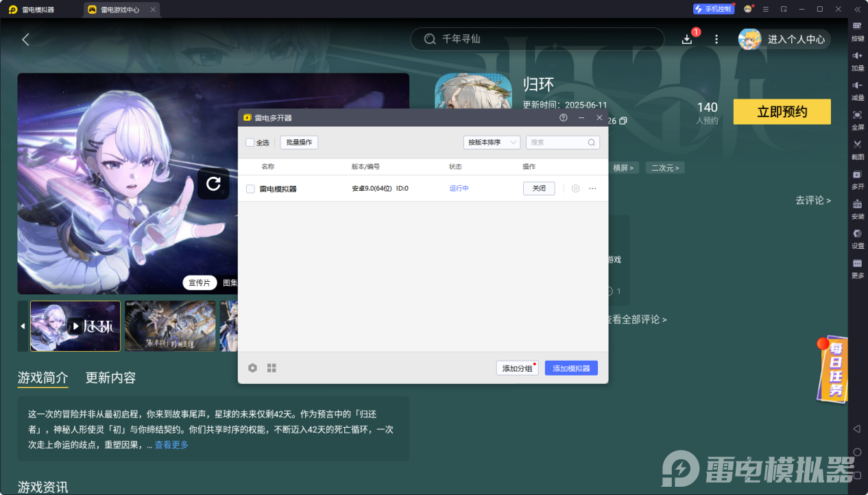Click the 全屏 fullscreen icon
The image size is (868, 495).
857,114
